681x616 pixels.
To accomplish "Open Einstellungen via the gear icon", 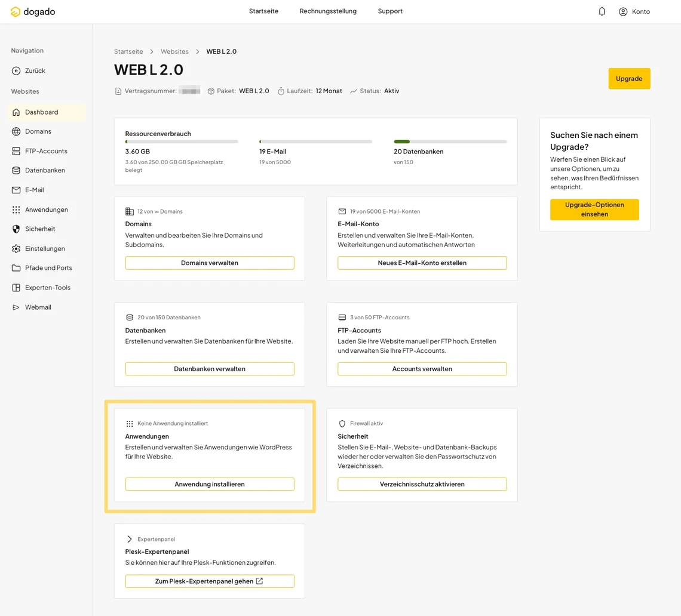I will 16,248.
